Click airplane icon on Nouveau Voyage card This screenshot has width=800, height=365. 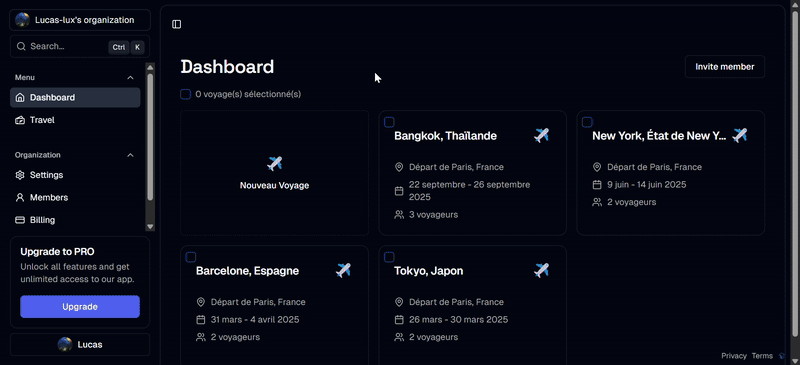click(274, 164)
